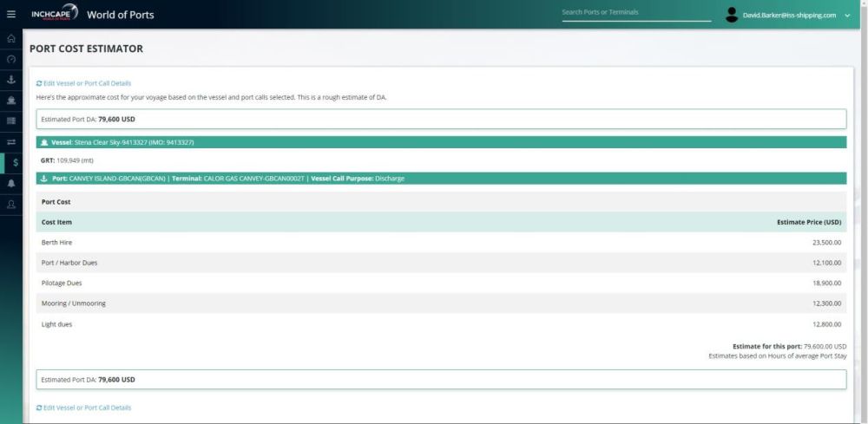The image size is (868, 424).
Task: Select the Berth Hire cost row
Action: coord(441,243)
